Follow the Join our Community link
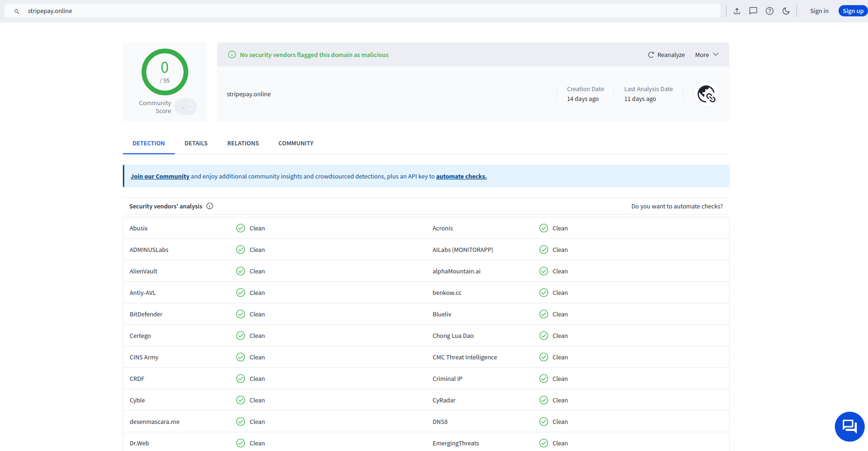Viewport: 868px width, 451px height. coord(160,176)
